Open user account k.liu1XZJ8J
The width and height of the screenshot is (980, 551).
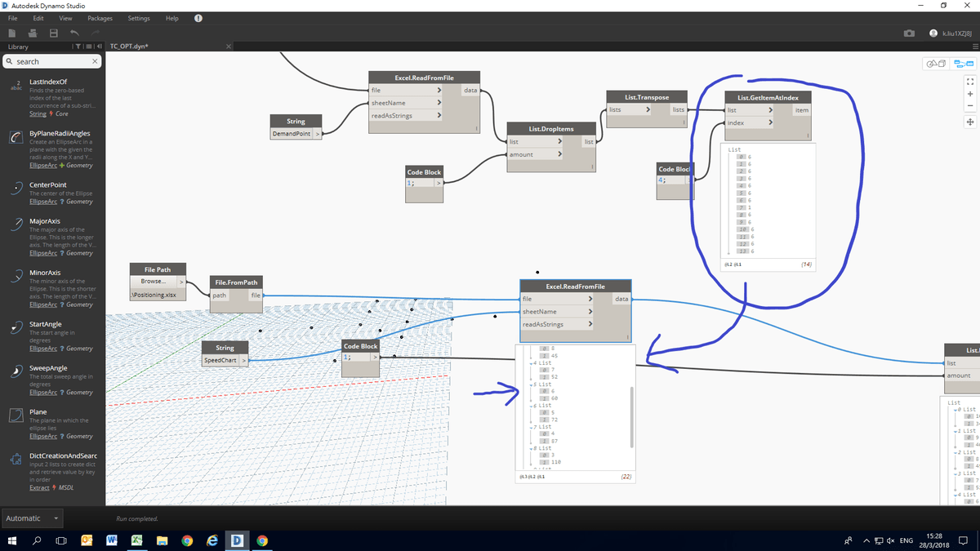coord(951,33)
